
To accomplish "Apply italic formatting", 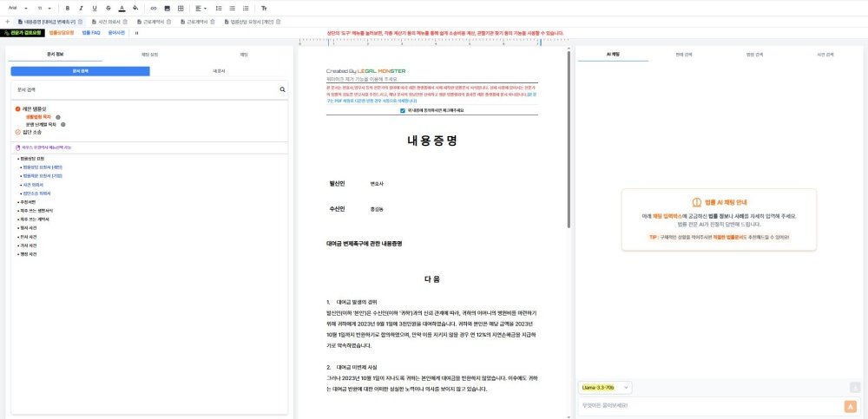I will (x=81, y=8).
